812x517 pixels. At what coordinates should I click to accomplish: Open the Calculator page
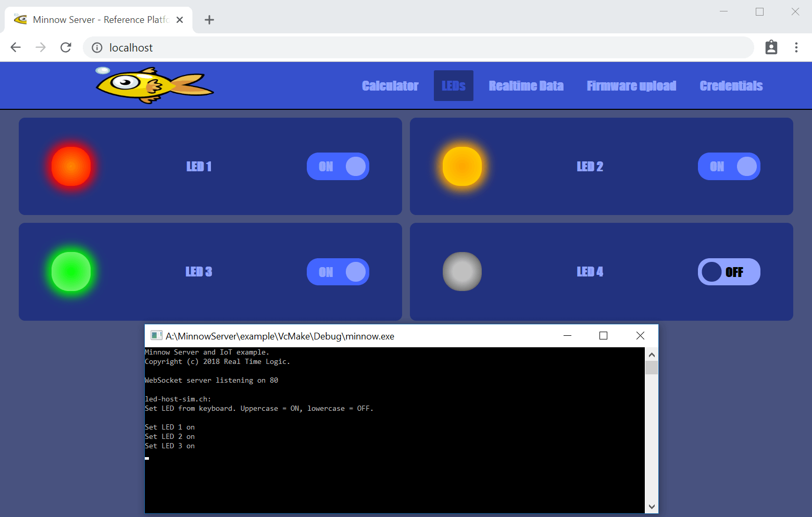click(390, 86)
